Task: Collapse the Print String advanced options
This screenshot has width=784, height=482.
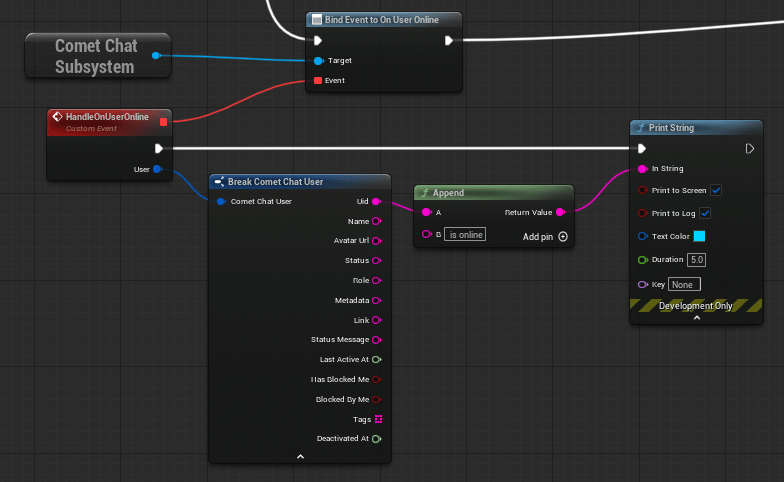Action: pyautogui.click(x=696, y=318)
